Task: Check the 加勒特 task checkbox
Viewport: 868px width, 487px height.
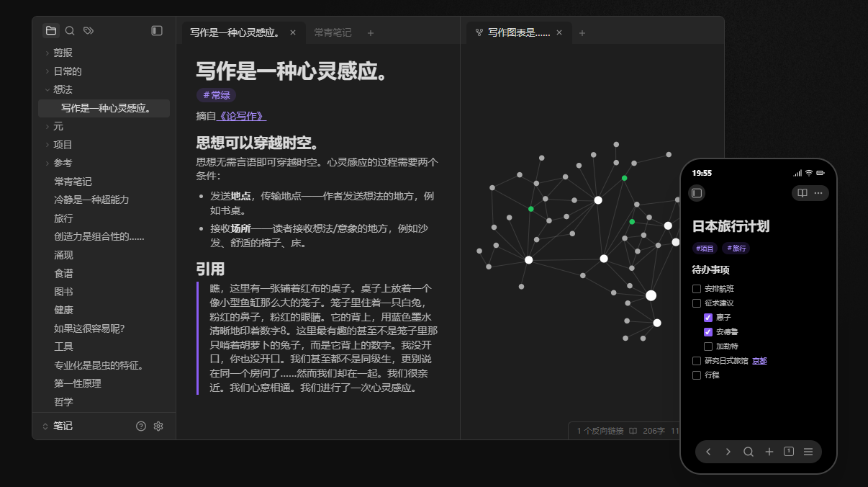Action: (x=708, y=347)
